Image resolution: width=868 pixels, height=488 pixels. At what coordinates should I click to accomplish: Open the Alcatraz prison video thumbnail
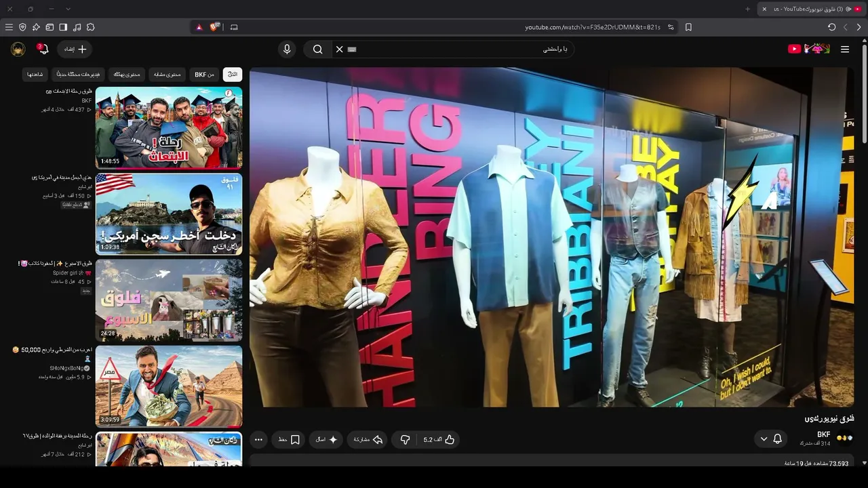click(169, 213)
